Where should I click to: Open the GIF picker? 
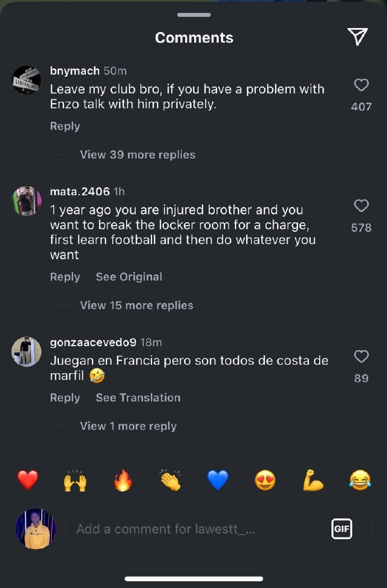(342, 529)
